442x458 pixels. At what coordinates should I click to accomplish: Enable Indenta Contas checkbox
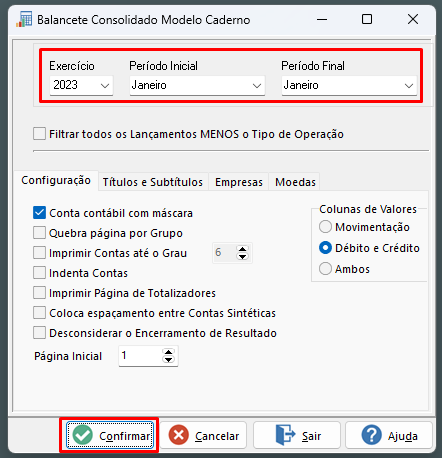(x=39, y=273)
